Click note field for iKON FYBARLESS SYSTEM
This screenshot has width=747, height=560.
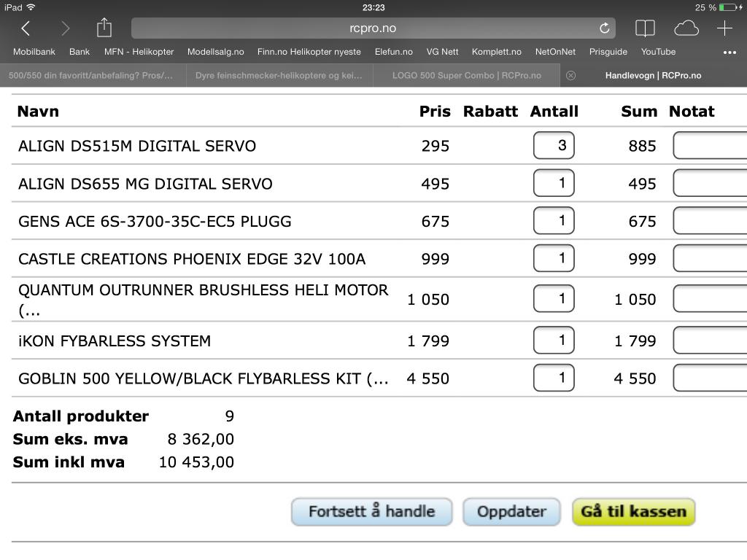(709, 340)
